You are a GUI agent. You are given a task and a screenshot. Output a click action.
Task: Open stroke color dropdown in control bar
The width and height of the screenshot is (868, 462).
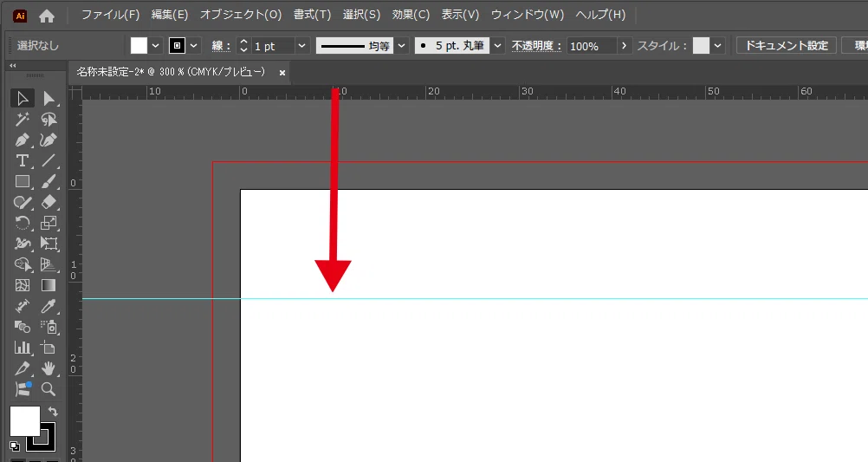194,46
